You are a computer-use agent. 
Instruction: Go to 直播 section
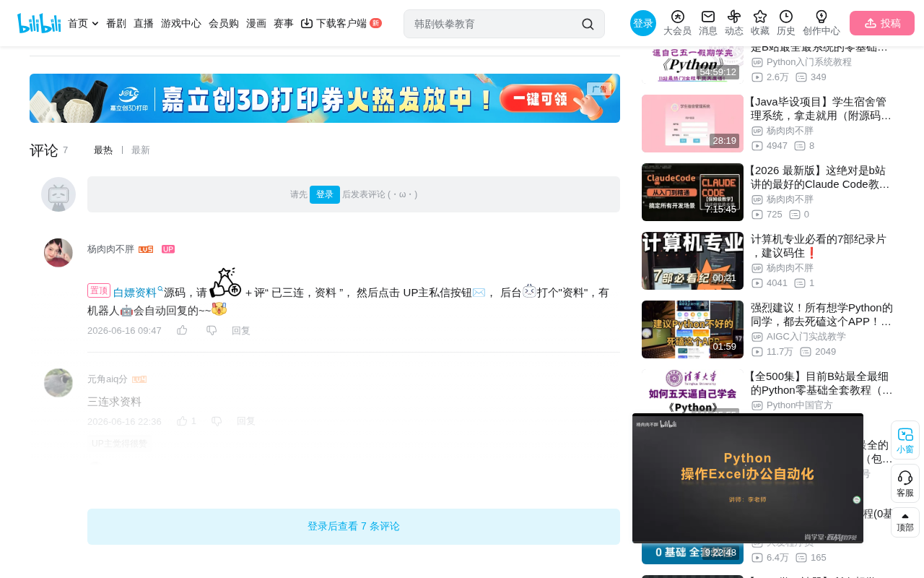coord(144,23)
